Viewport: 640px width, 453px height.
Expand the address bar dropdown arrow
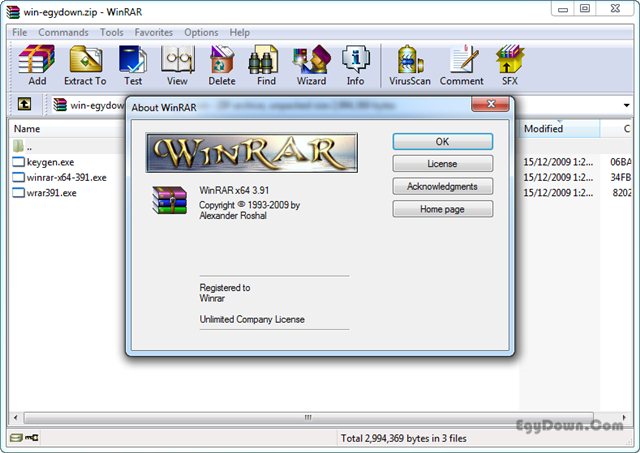[x=627, y=105]
